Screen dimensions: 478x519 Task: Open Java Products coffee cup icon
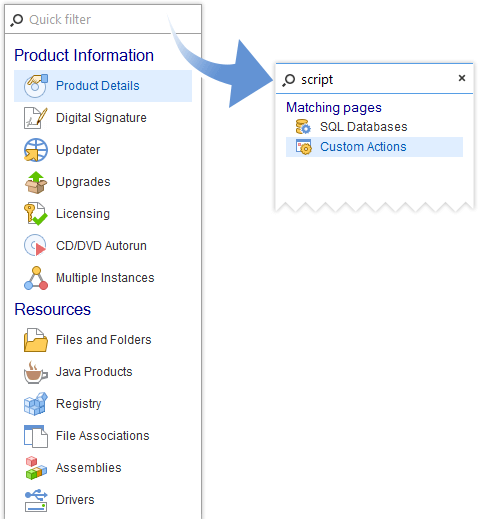(36, 372)
